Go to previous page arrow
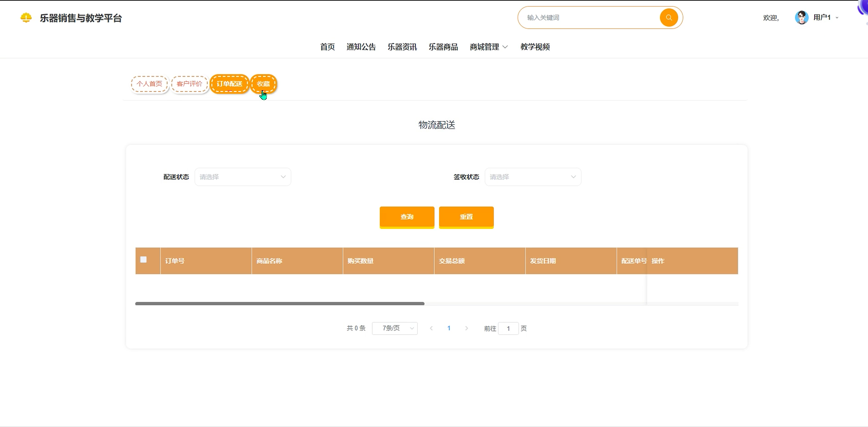 [431, 328]
